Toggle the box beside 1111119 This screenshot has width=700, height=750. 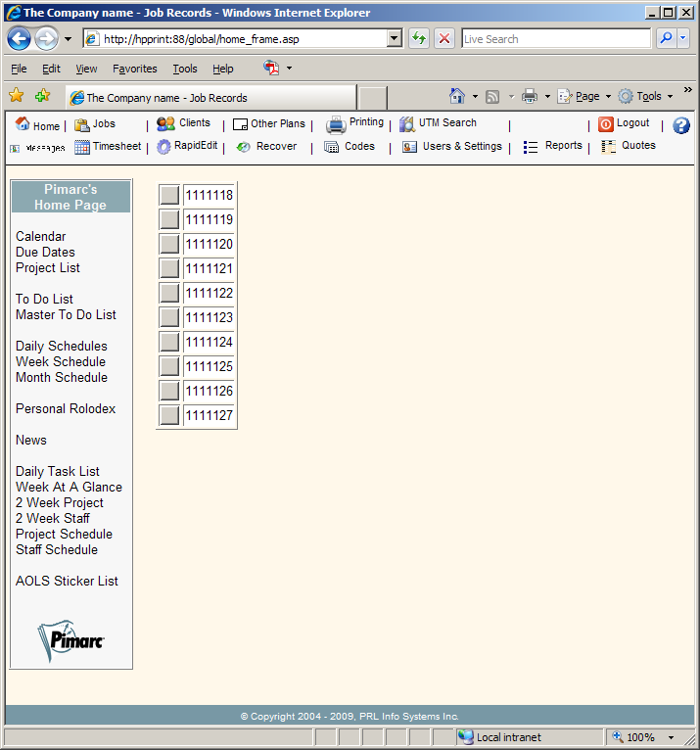click(169, 219)
